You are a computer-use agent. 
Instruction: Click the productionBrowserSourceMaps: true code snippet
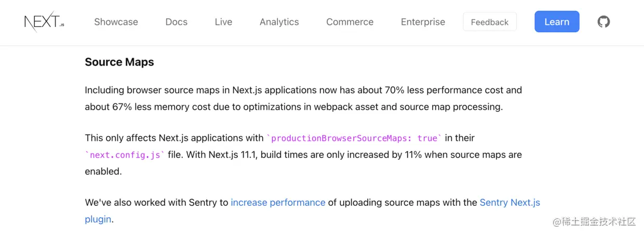click(x=354, y=138)
